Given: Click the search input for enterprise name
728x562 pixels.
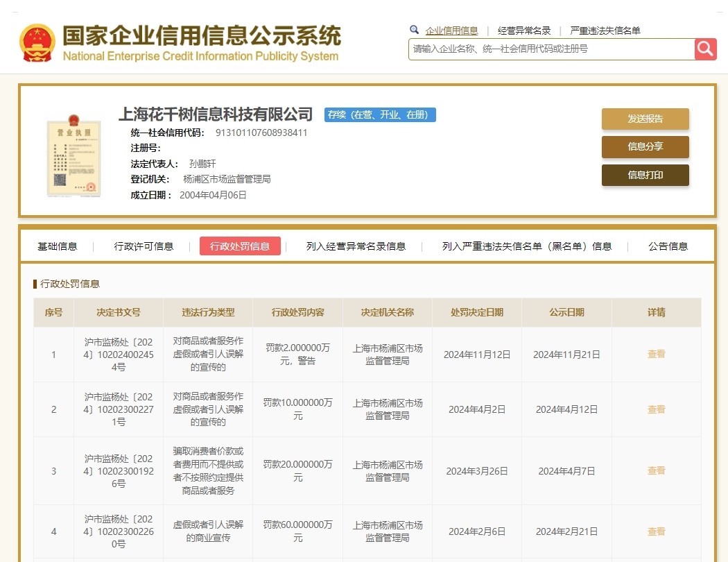Looking at the screenshot, I should click(552, 49).
